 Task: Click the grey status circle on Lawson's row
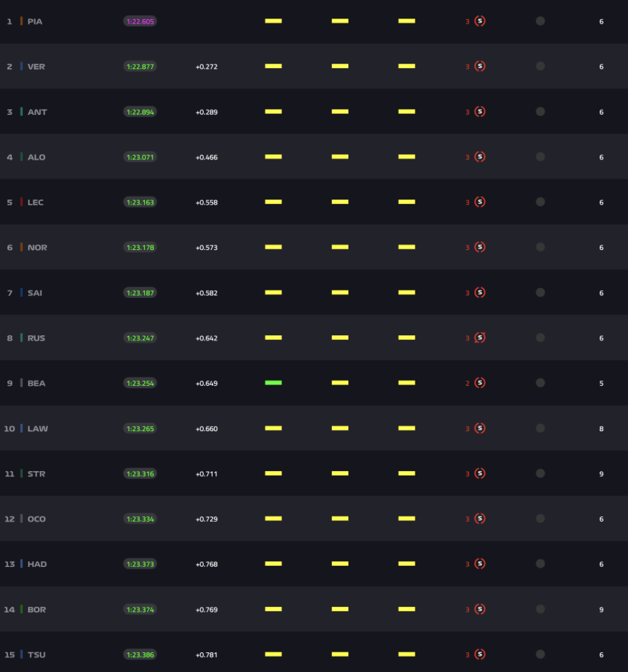pyautogui.click(x=540, y=428)
